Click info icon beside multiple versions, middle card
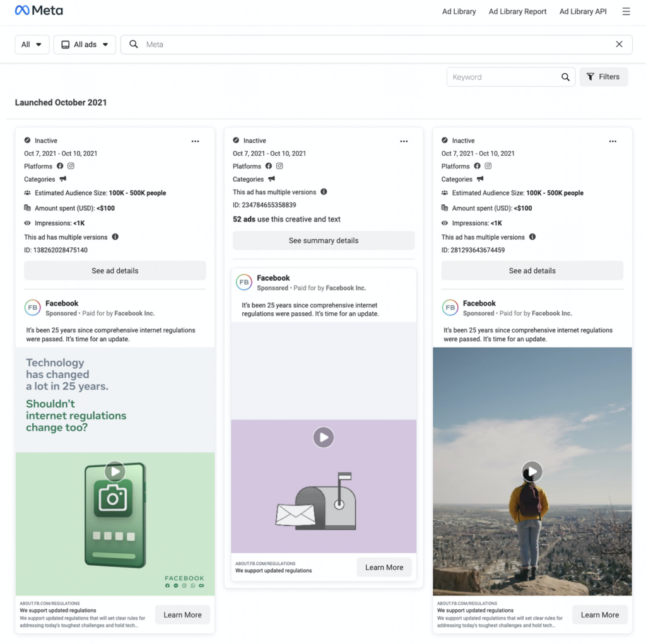The height and width of the screenshot is (644, 646). pyautogui.click(x=324, y=192)
